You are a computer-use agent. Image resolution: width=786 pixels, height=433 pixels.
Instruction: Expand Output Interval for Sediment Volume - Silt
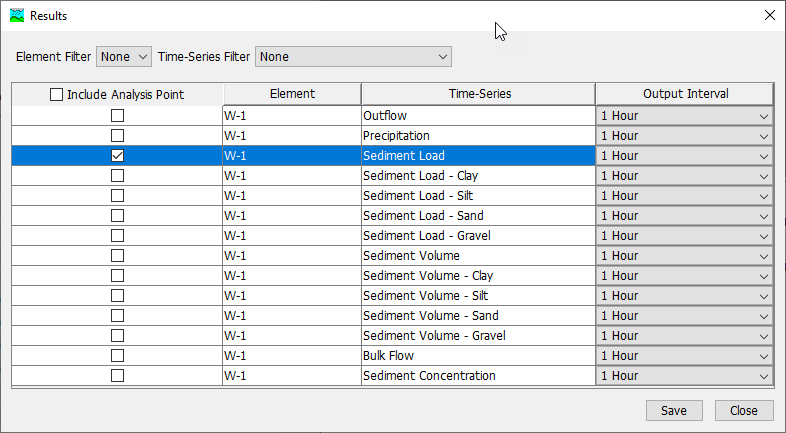(684, 296)
